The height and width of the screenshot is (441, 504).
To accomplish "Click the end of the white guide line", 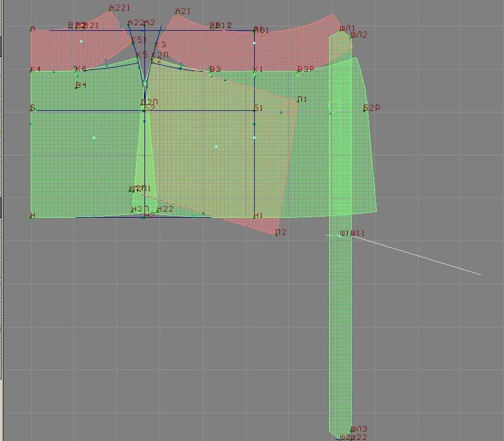I will click(480, 274).
